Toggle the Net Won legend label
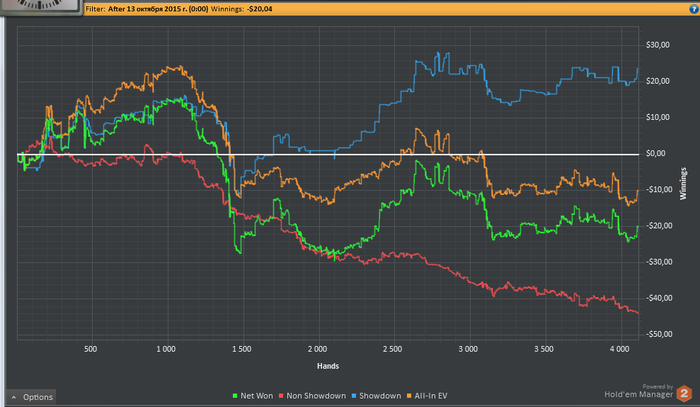Viewport: 700px width, 407px height. pyautogui.click(x=256, y=396)
